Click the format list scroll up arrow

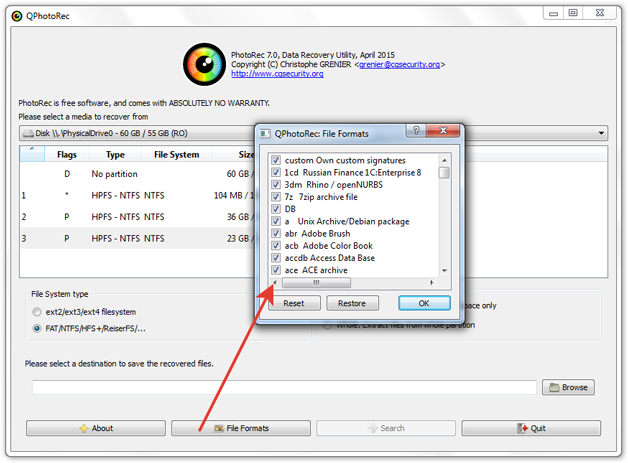444,160
